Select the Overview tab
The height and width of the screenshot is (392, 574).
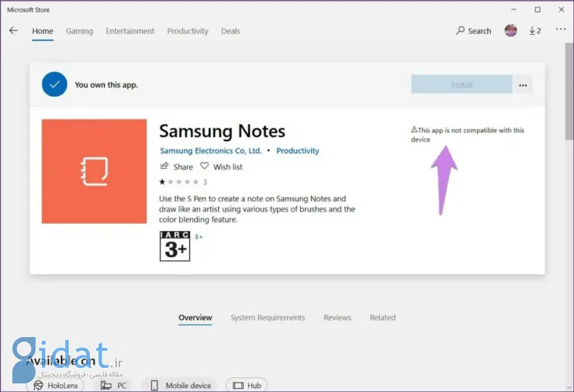[195, 318]
